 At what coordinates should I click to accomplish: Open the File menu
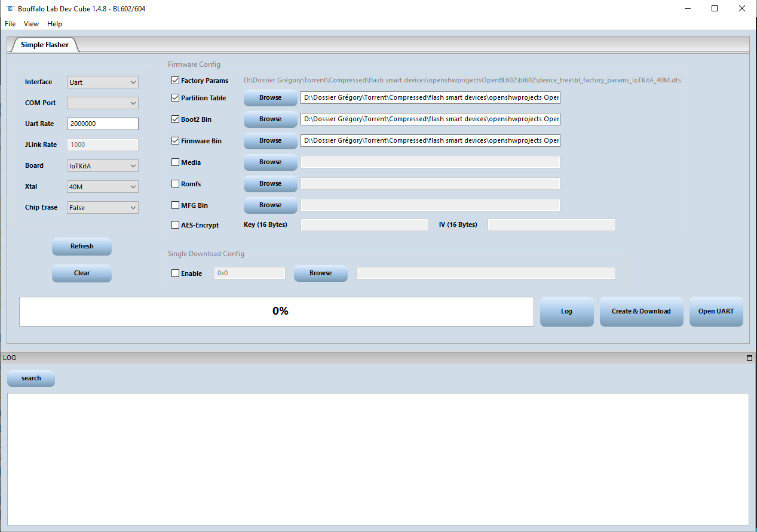[x=10, y=24]
